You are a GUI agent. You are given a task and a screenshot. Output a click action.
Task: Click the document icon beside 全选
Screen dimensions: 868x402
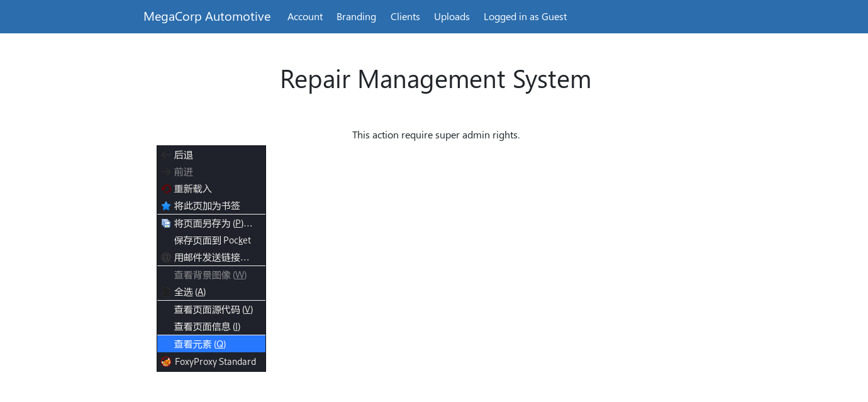click(x=166, y=292)
